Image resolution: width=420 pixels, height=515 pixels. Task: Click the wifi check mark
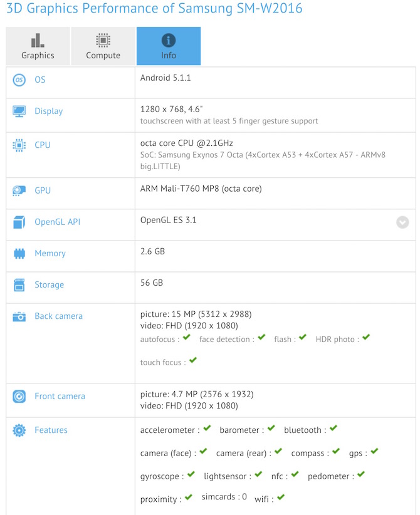coord(281,497)
